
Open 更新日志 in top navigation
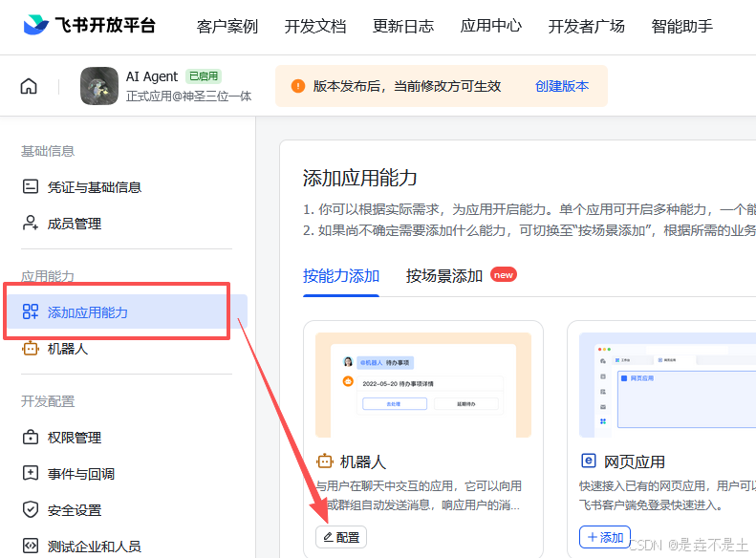pos(403,26)
